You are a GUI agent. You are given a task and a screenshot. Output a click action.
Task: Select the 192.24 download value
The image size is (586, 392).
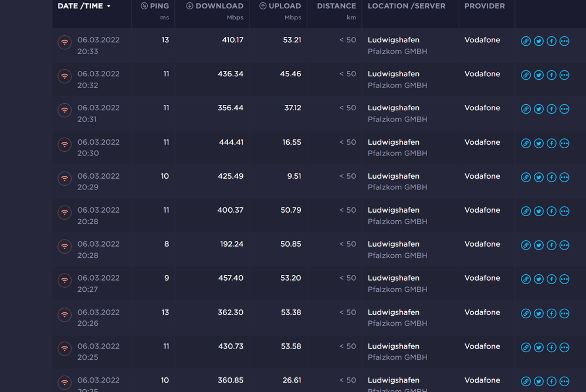(x=232, y=244)
